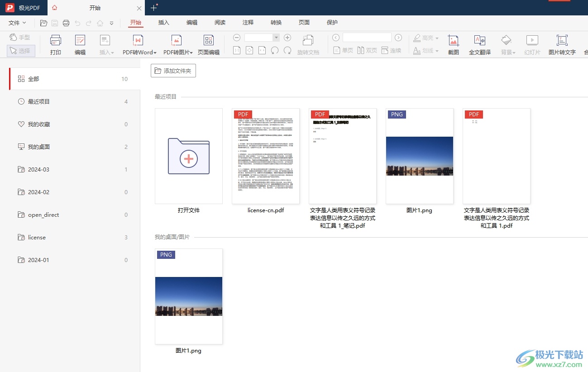Open the 图片1.png thumbnail under 我的桌面/图片
Image resolution: width=588 pixels, height=372 pixels.
coord(189,296)
